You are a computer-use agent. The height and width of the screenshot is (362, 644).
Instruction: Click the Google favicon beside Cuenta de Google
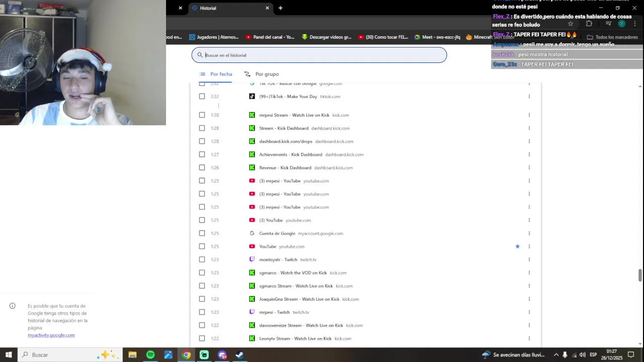pyautogui.click(x=252, y=233)
